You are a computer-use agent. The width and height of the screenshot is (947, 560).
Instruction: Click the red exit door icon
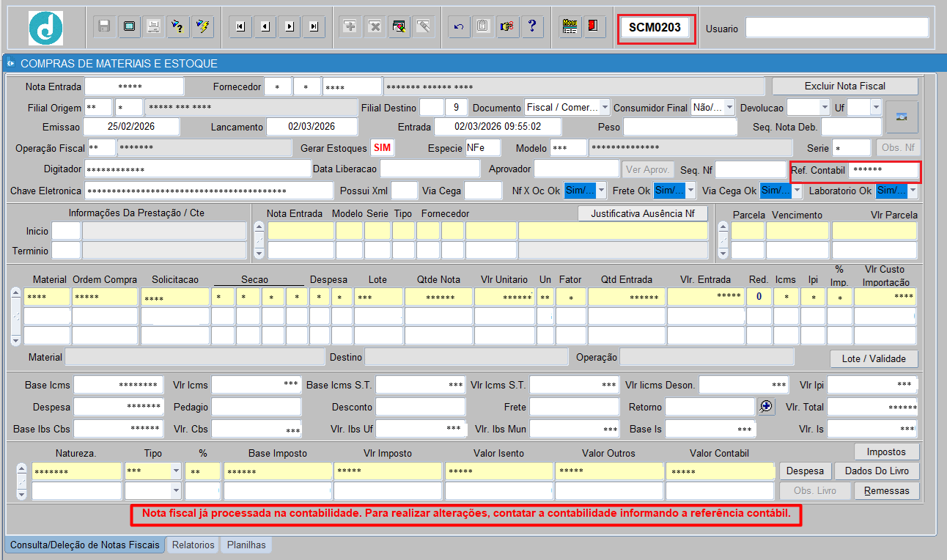coord(592,26)
